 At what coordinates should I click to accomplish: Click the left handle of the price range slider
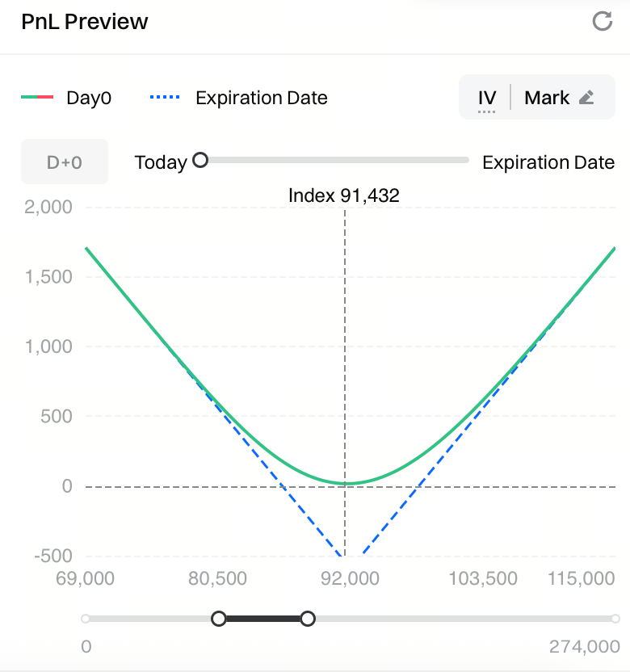[219, 619]
